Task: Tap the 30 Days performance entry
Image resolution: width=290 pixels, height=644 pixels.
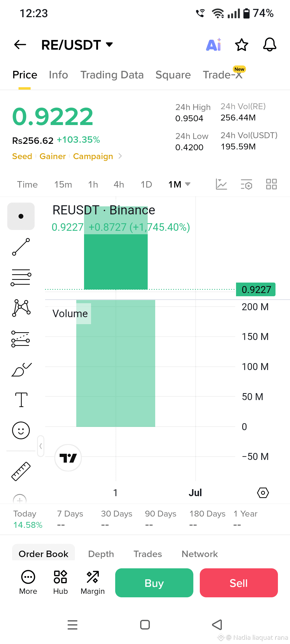Action: (x=117, y=519)
